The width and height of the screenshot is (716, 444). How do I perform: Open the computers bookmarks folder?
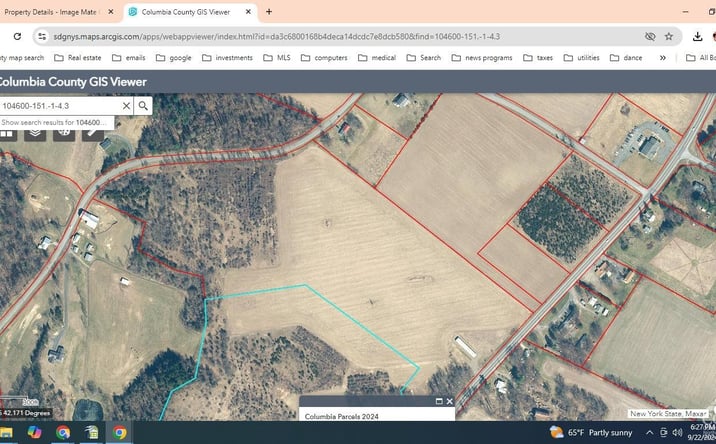(x=324, y=58)
